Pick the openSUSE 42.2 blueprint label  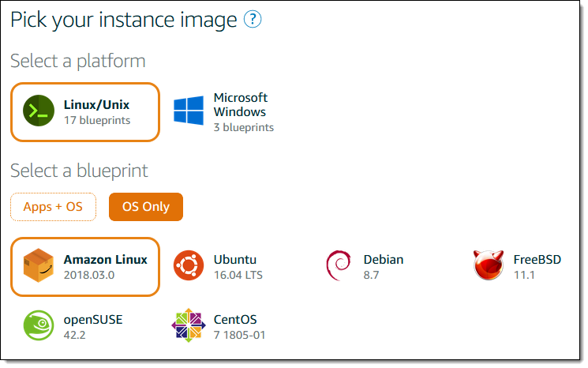pos(92,327)
